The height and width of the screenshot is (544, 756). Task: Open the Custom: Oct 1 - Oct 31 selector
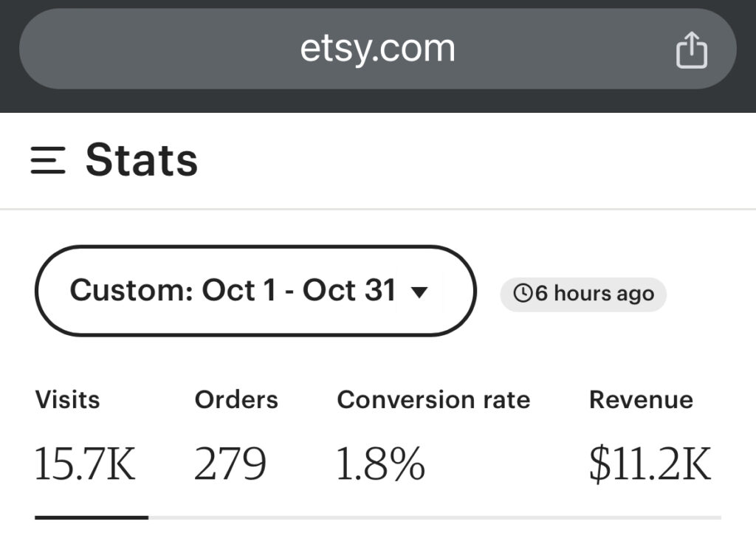(x=255, y=291)
